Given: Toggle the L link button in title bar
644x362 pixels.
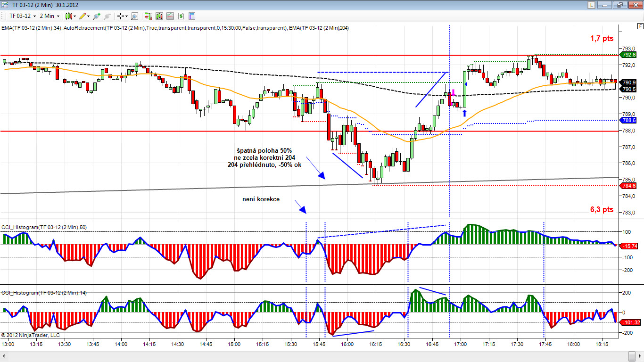Looking at the screenshot, I should coord(591,5).
